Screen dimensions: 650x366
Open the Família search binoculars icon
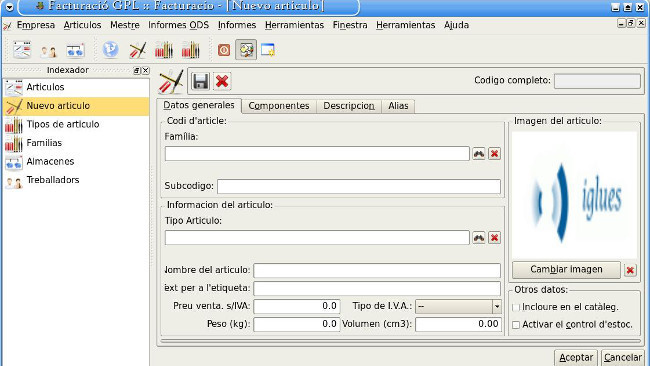click(x=479, y=154)
